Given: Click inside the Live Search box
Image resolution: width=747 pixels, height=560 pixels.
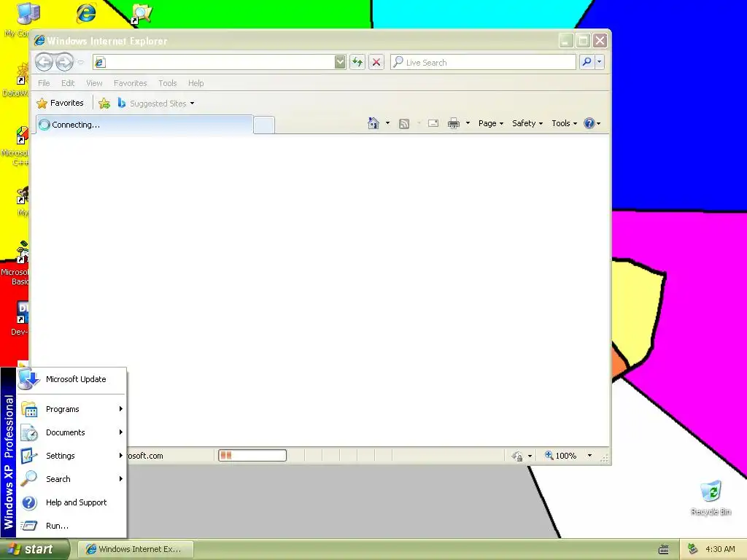Looking at the screenshot, I should coord(483,62).
